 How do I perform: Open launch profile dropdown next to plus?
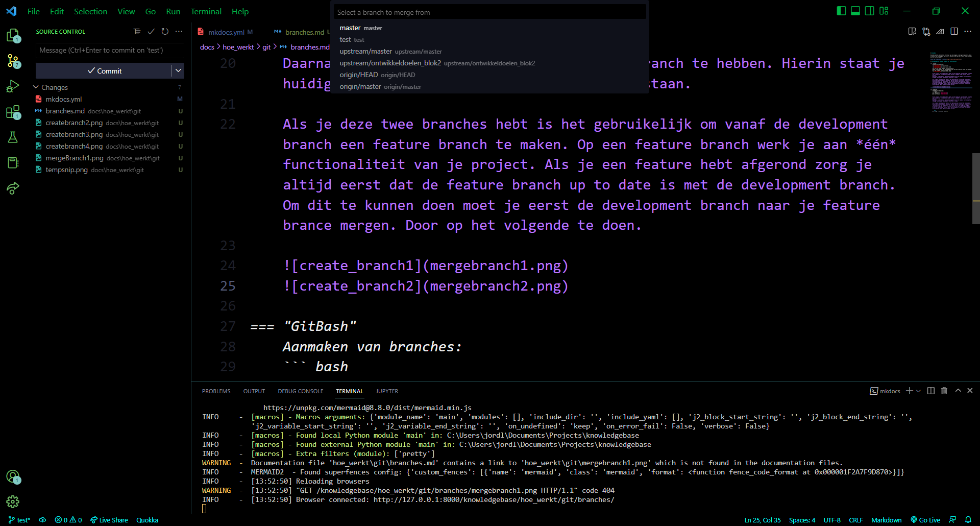coord(919,391)
